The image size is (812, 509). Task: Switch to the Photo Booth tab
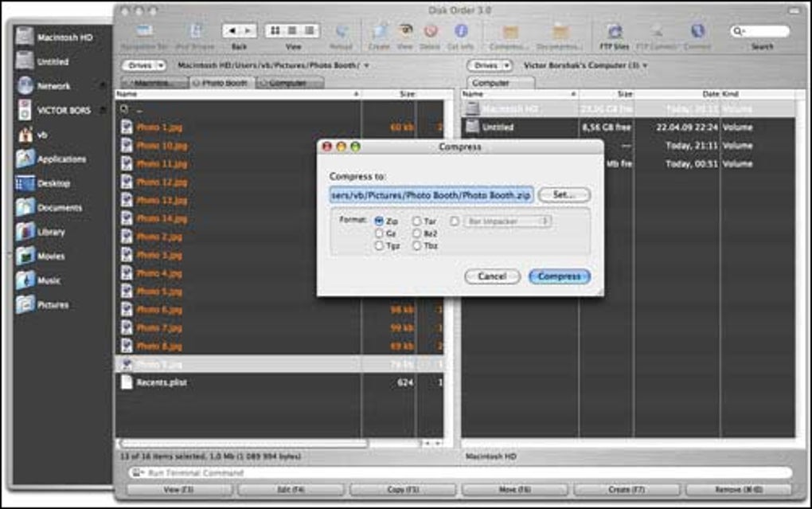pos(222,83)
